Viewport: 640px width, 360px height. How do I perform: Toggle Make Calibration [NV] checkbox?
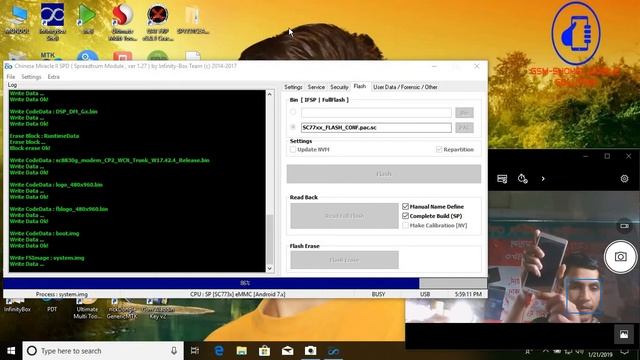pyautogui.click(x=405, y=225)
